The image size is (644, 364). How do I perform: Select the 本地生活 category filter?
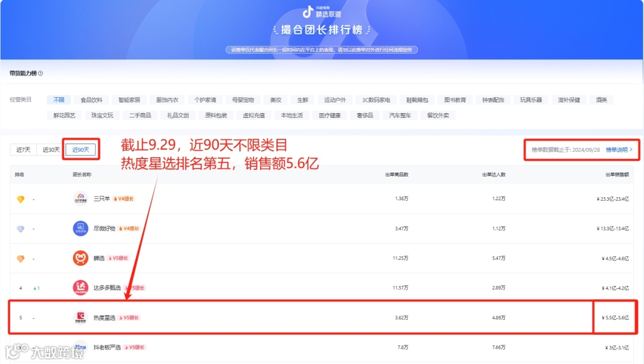(292, 116)
